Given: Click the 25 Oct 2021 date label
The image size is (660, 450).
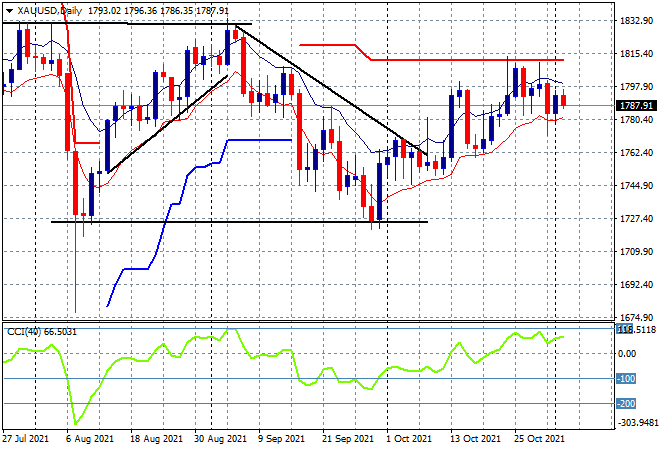Looking at the screenshot, I should pyautogui.click(x=540, y=439).
